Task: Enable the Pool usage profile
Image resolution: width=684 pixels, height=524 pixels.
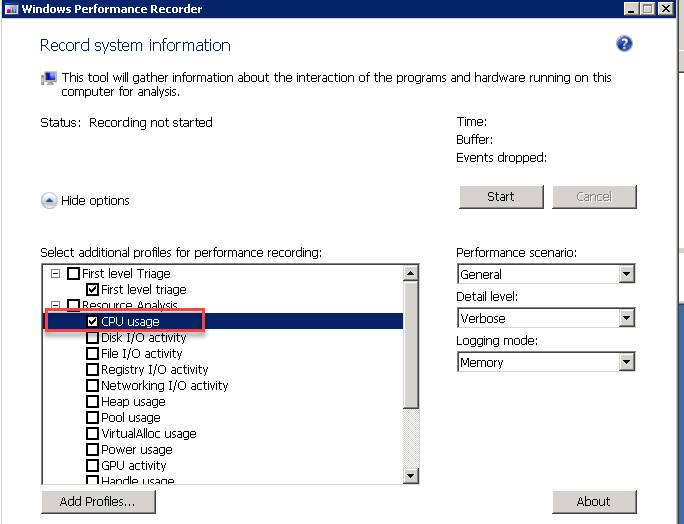Action: pyautogui.click(x=92, y=418)
